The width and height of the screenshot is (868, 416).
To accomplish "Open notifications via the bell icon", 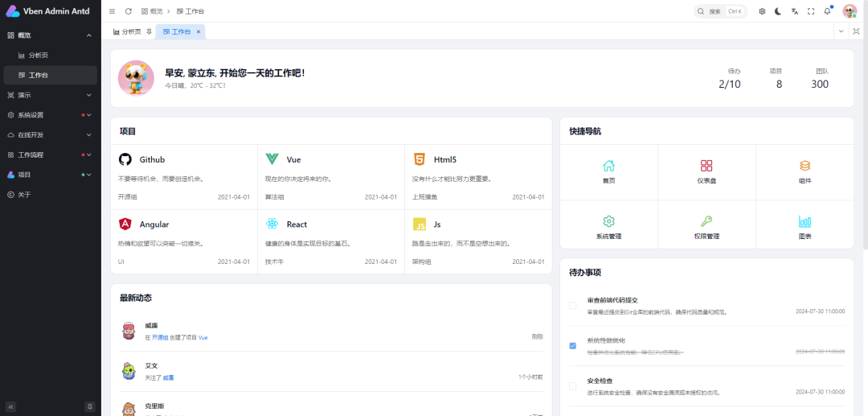I will [x=827, y=11].
